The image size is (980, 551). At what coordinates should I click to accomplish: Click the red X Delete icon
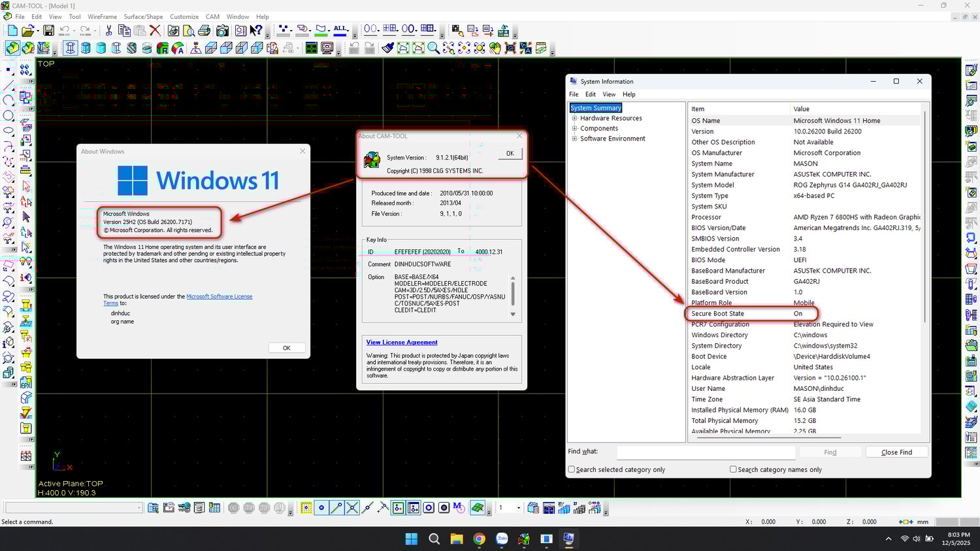click(x=155, y=31)
